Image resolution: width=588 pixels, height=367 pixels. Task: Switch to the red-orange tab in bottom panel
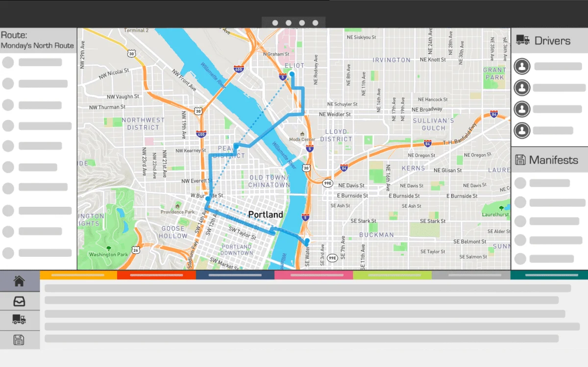pyautogui.click(x=156, y=275)
